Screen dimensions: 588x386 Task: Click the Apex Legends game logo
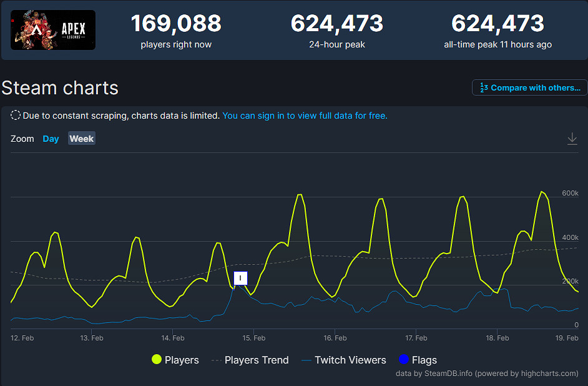click(52, 29)
